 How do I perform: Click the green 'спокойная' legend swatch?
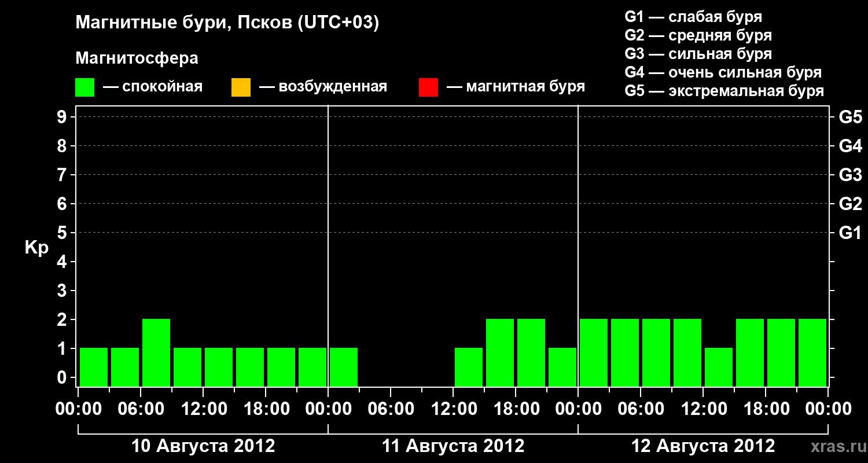[85, 87]
